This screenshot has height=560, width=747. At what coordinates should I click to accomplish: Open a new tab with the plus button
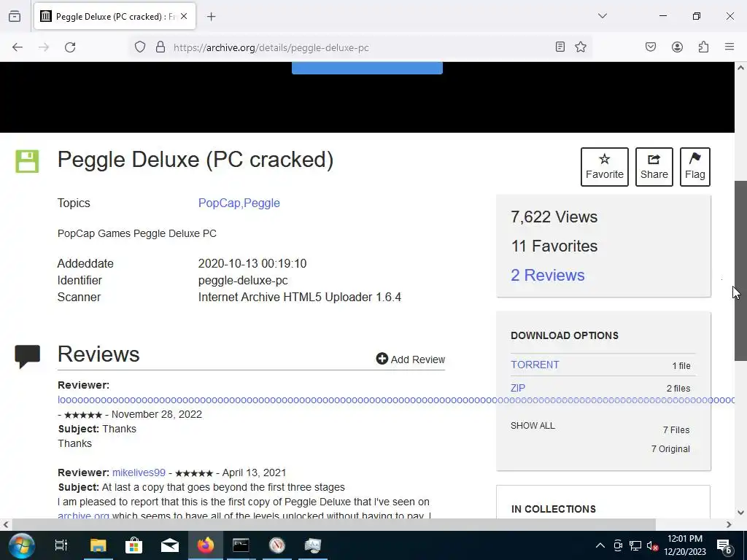pyautogui.click(x=212, y=17)
